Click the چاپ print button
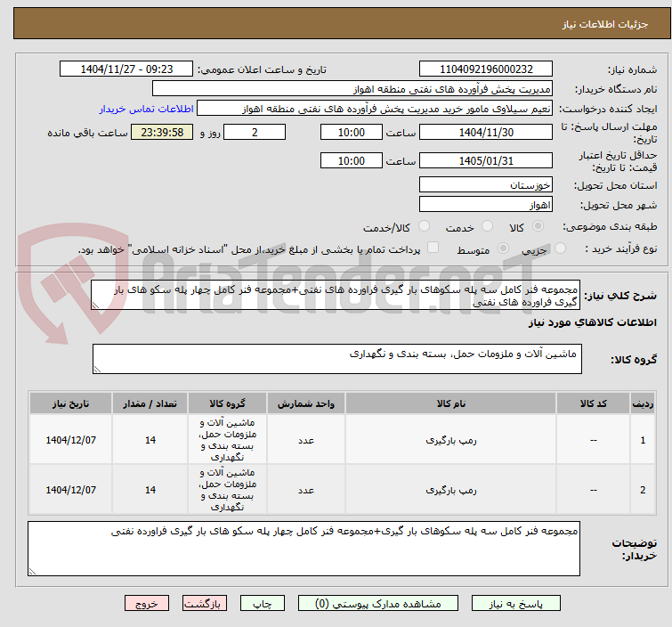Viewport: 672px width, 627px height. (263, 603)
